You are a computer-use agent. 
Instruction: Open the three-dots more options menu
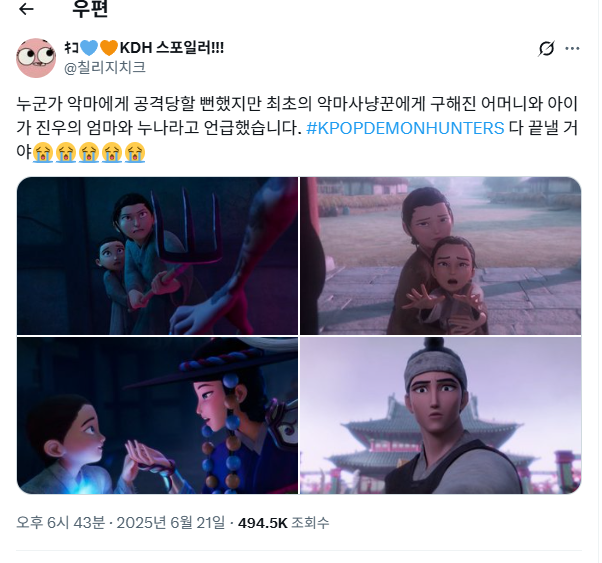click(x=572, y=48)
